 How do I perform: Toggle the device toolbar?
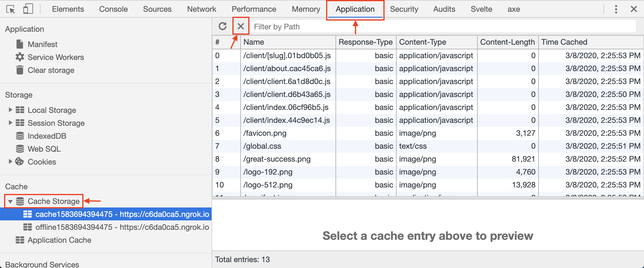click(x=28, y=9)
